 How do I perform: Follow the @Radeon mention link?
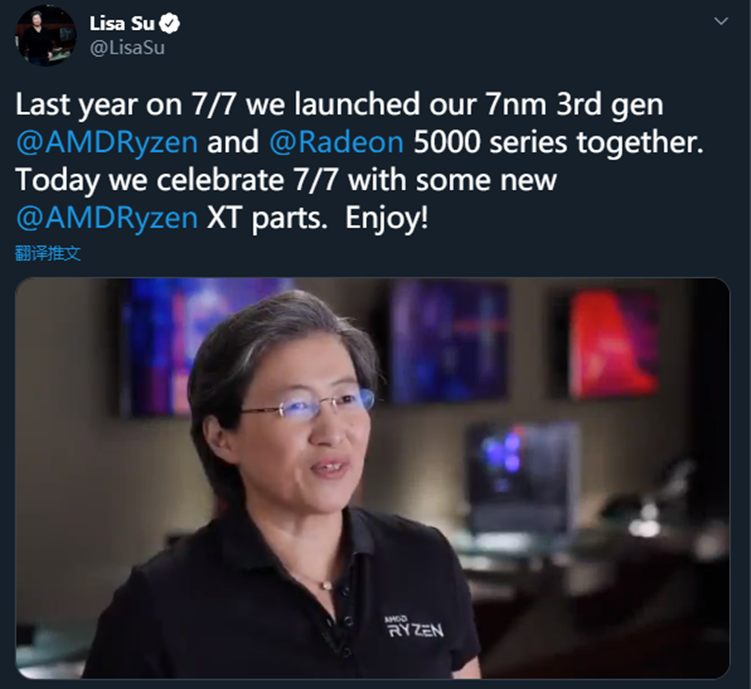336,142
